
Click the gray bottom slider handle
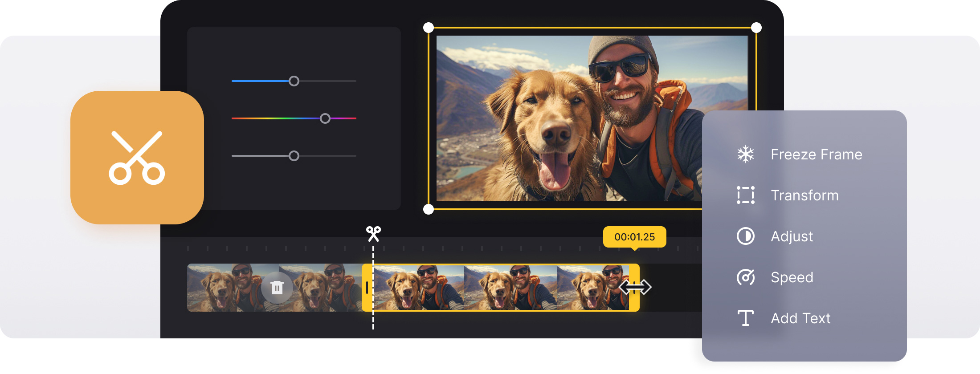pyautogui.click(x=294, y=156)
